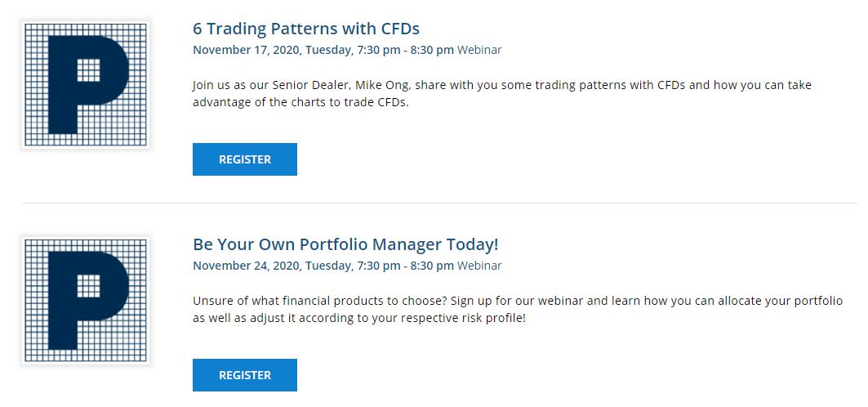Image resolution: width=868 pixels, height=407 pixels.
Task: Click the Portfolio Manager description paragraph
Action: click(518, 310)
